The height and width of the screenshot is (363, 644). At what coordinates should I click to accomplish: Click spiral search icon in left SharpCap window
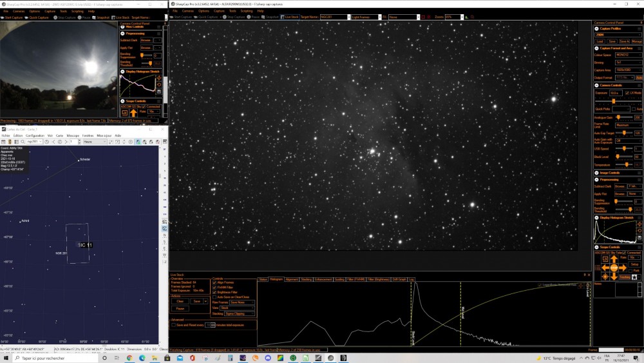click(x=124, y=113)
